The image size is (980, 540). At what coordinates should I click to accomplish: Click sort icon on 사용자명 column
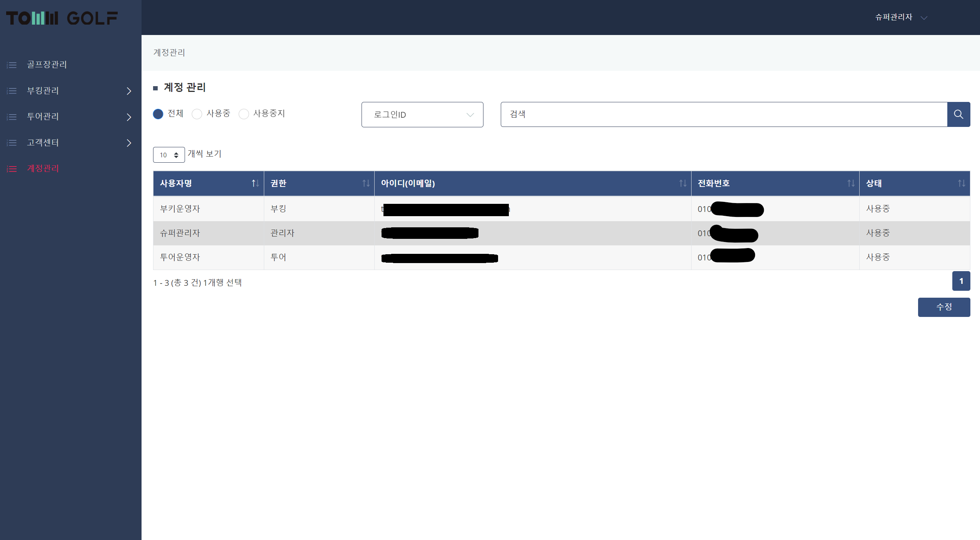[x=255, y=183]
